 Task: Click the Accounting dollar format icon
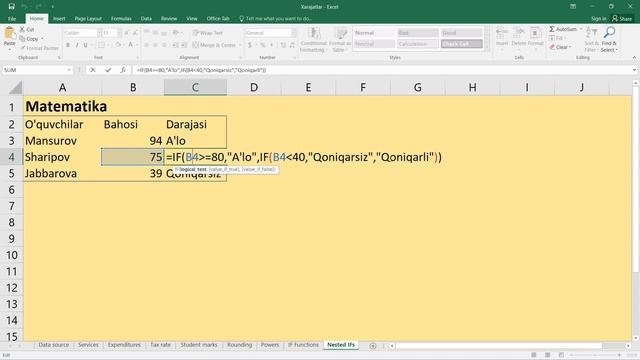click(249, 45)
